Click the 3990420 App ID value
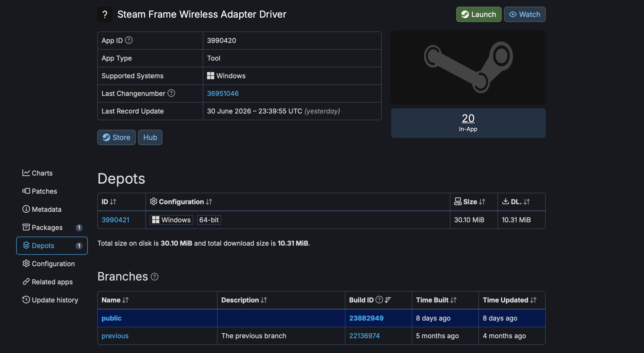 (x=221, y=41)
